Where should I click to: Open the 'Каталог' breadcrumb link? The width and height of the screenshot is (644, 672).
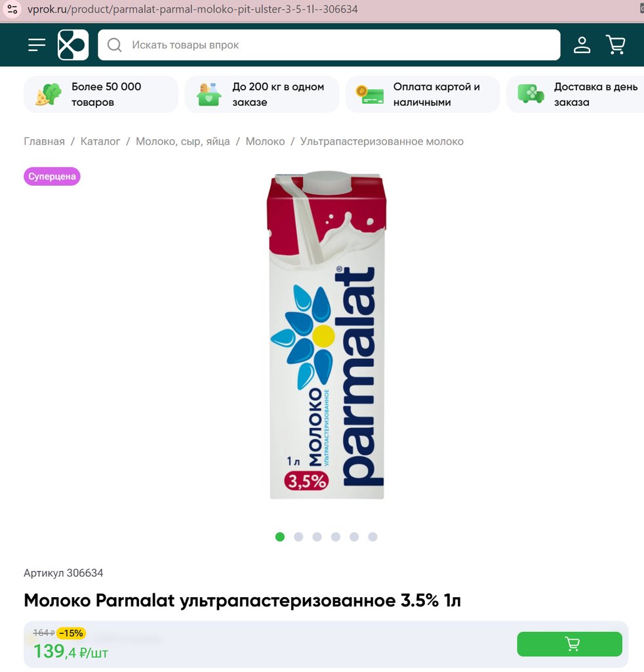(100, 142)
